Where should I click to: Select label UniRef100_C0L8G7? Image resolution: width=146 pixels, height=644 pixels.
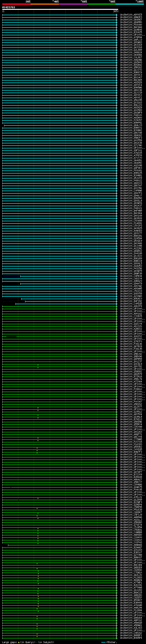click(x=131, y=58)
